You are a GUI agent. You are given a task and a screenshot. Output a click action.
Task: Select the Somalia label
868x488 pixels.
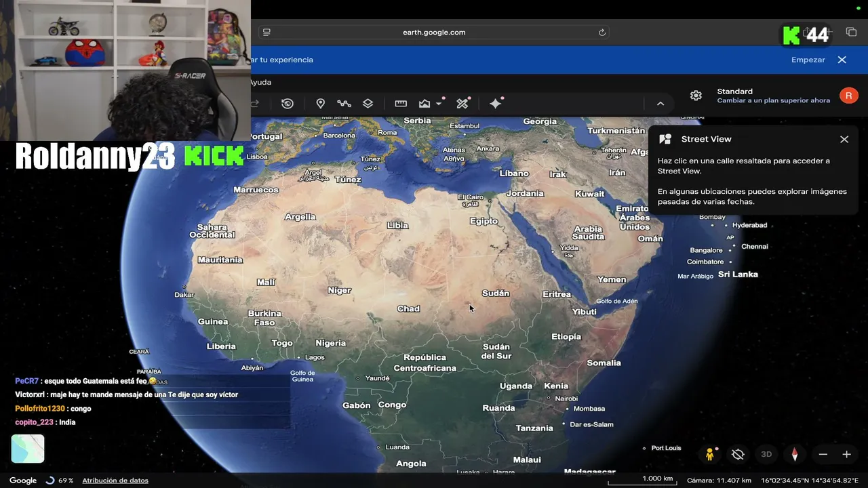click(604, 363)
